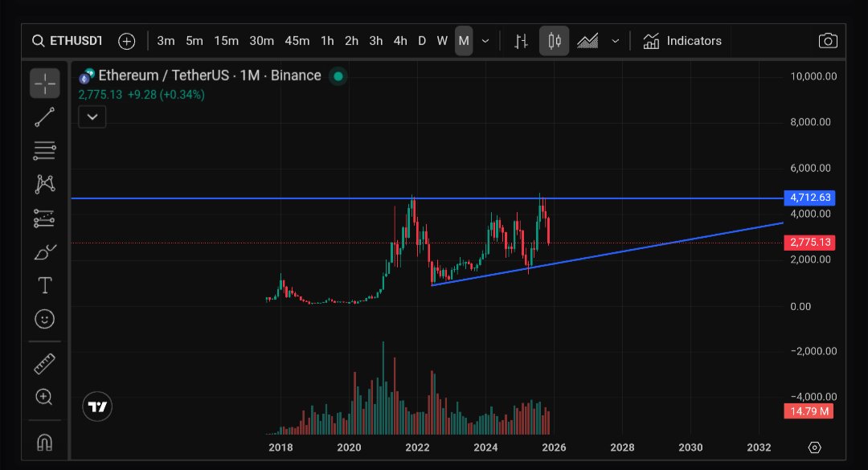Set the chart interval to 2h

click(x=351, y=41)
